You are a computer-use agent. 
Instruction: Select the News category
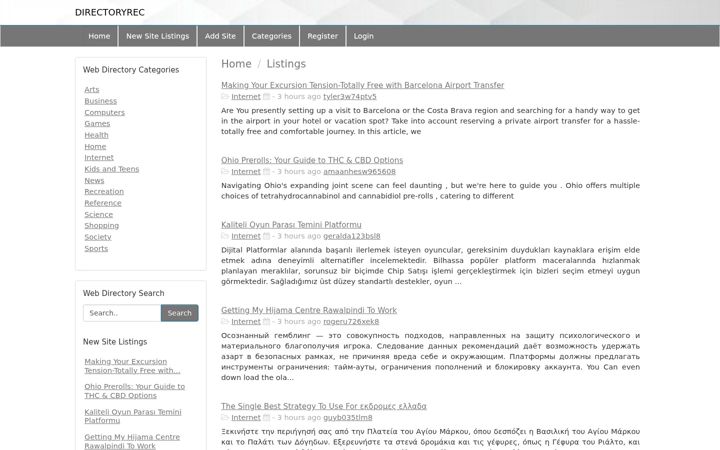point(94,180)
